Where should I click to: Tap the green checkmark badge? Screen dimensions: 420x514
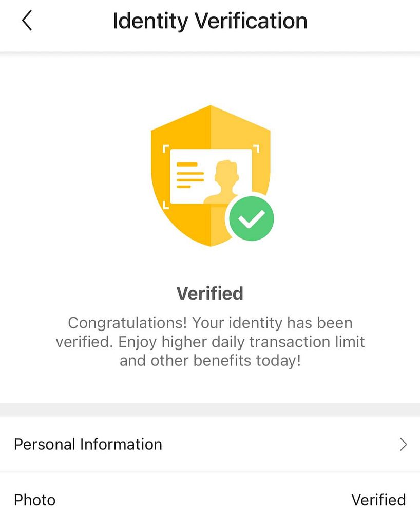pos(252,218)
